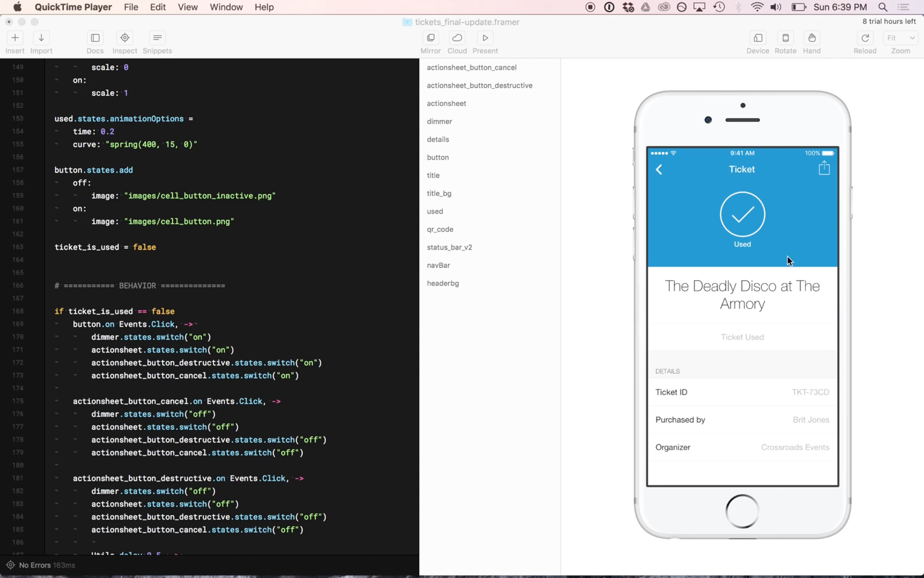Select the qr_code layer in list
The width and height of the screenshot is (924, 578).
click(440, 229)
